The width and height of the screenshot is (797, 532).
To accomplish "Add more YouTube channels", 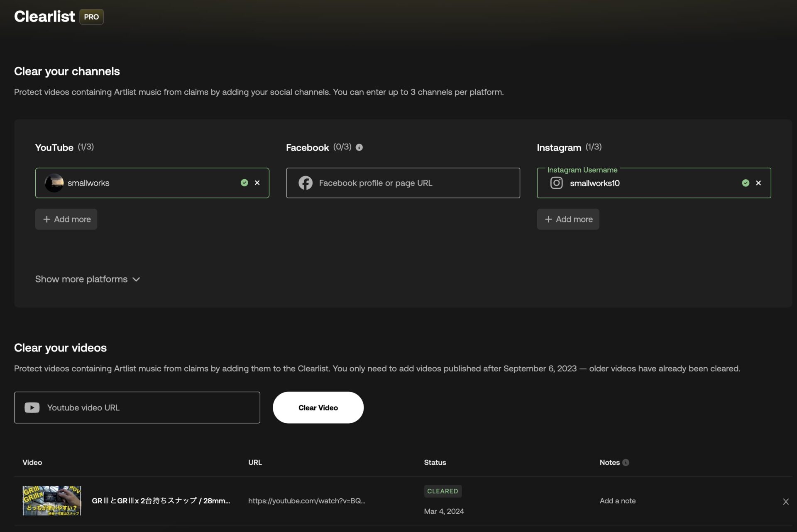I will 66,219.
